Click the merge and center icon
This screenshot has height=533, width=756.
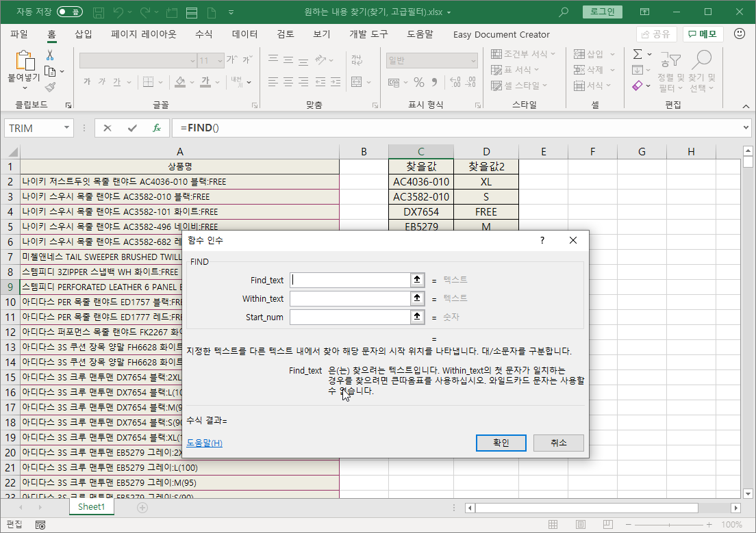(357, 82)
